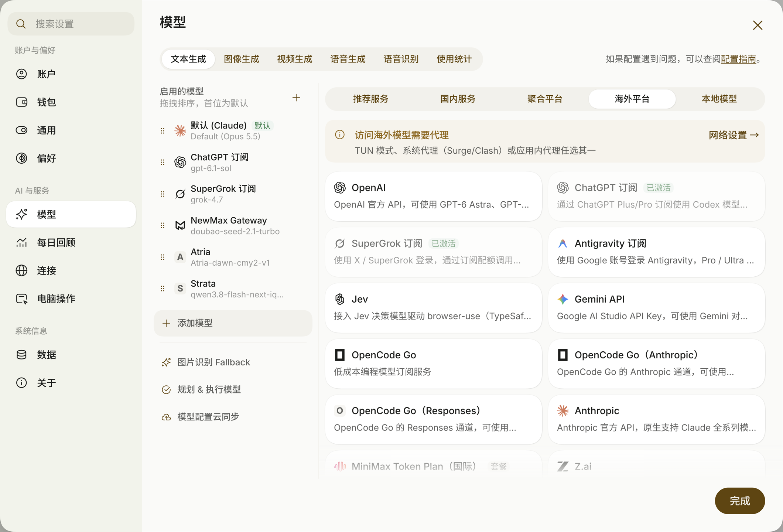Click the SuperGrok icon in the enabled models list
The width and height of the screenshot is (783, 532).
[180, 194]
